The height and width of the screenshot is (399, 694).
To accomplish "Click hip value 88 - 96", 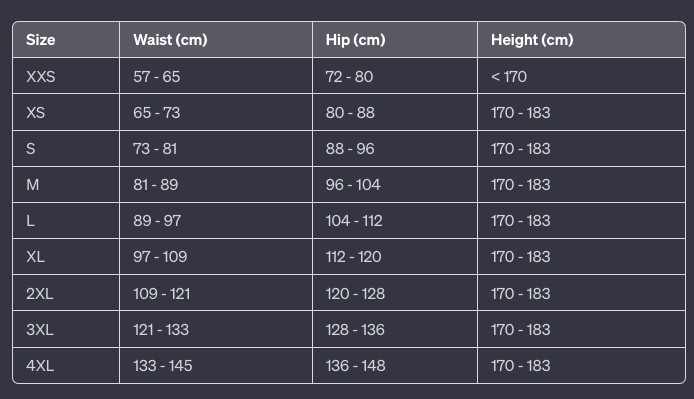I will pyautogui.click(x=350, y=149).
